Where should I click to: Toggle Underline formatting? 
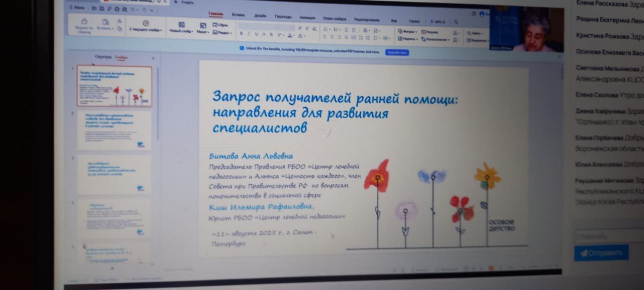pyautogui.click(x=256, y=35)
